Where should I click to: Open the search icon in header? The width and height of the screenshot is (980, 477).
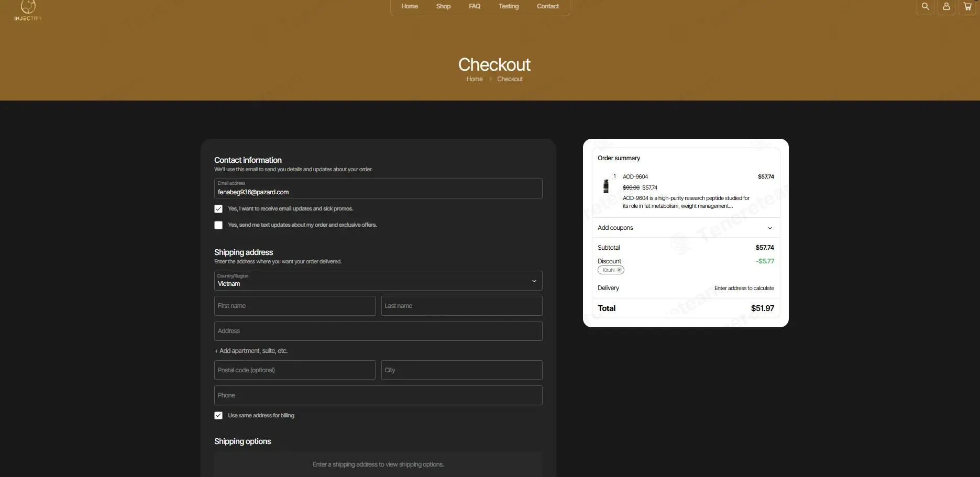[926, 6]
